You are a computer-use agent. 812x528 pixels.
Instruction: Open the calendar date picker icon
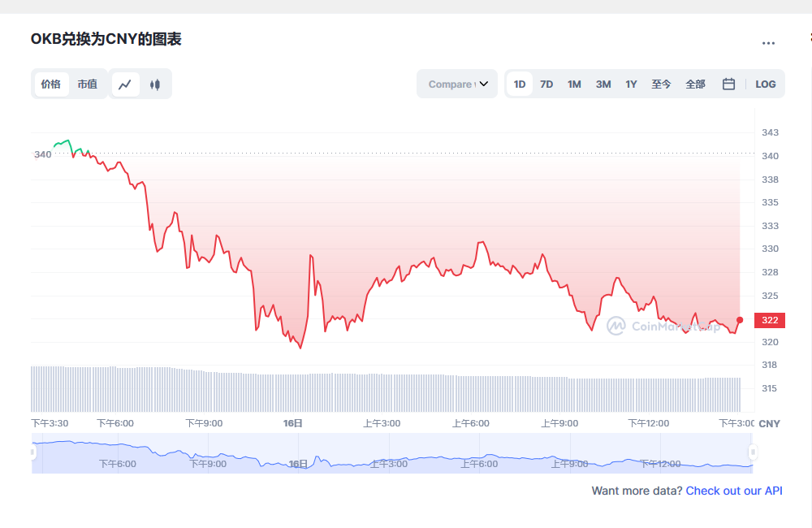click(728, 84)
